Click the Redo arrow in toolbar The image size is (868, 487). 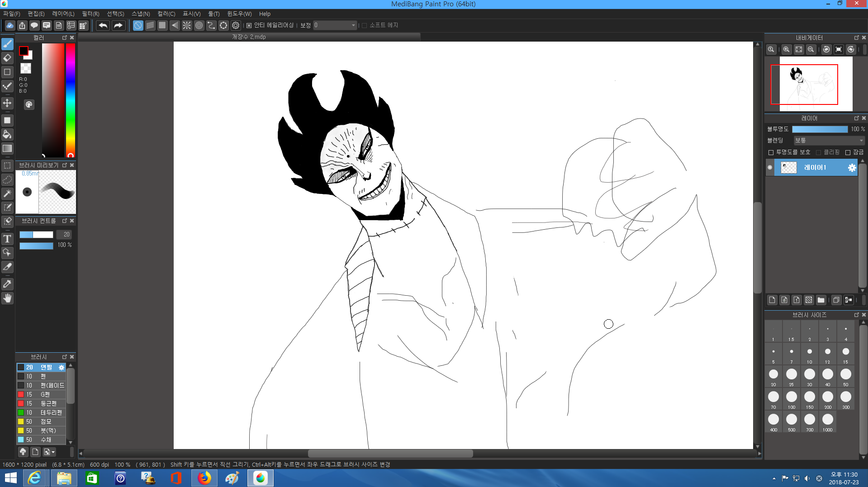(118, 25)
